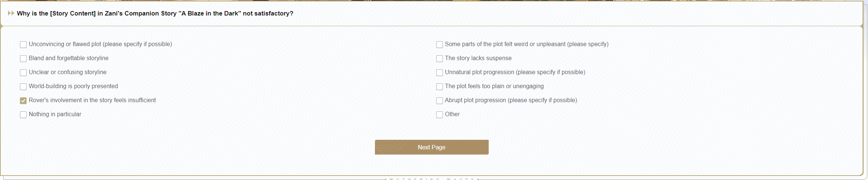
Task: Check the "Other" option box
Action: click(x=440, y=115)
